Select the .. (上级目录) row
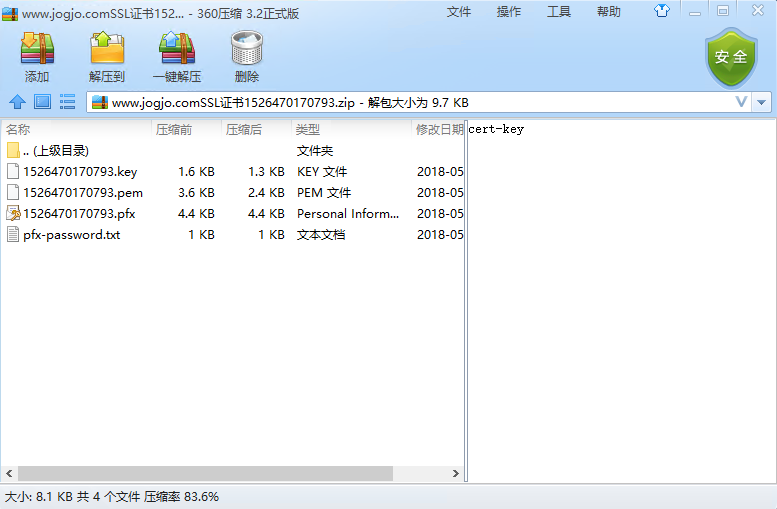The height and width of the screenshot is (509, 777). [x=233, y=150]
